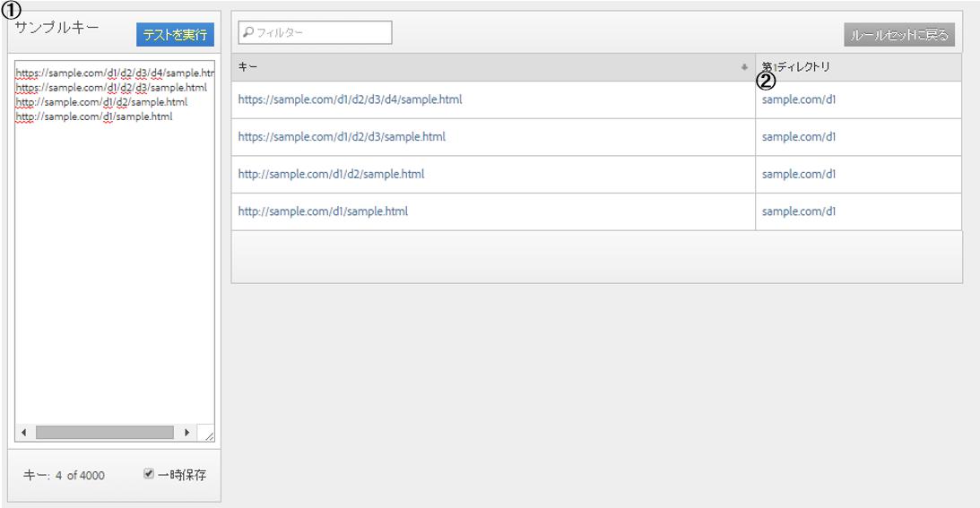Click inside the sample key textarea
This screenshot has width=980, height=508.
pyautogui.click(x=114, y=269)
